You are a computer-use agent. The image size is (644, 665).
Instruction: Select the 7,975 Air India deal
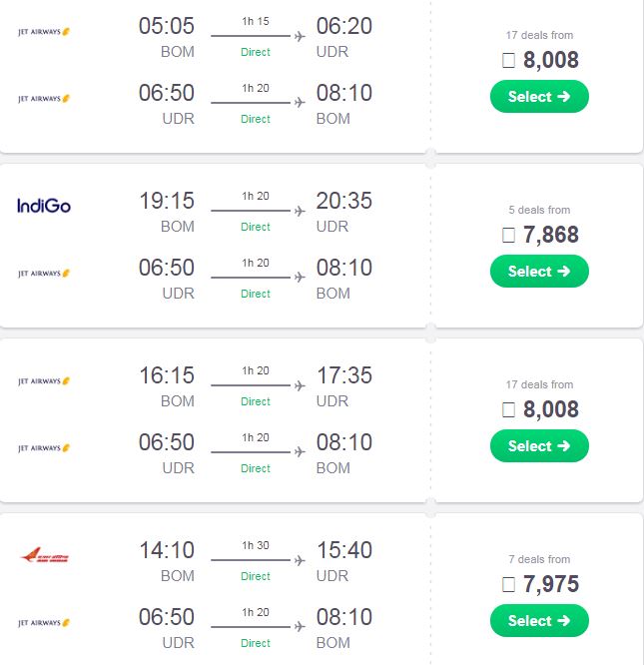(539, 620)
